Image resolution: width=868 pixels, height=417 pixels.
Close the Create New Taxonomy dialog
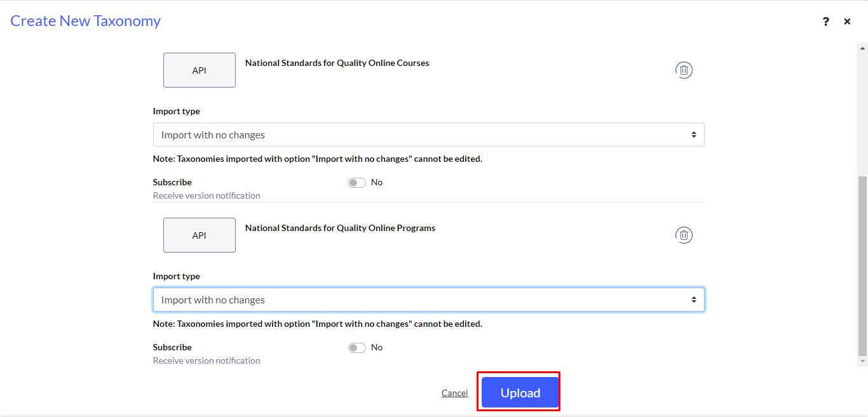(847, 22)
